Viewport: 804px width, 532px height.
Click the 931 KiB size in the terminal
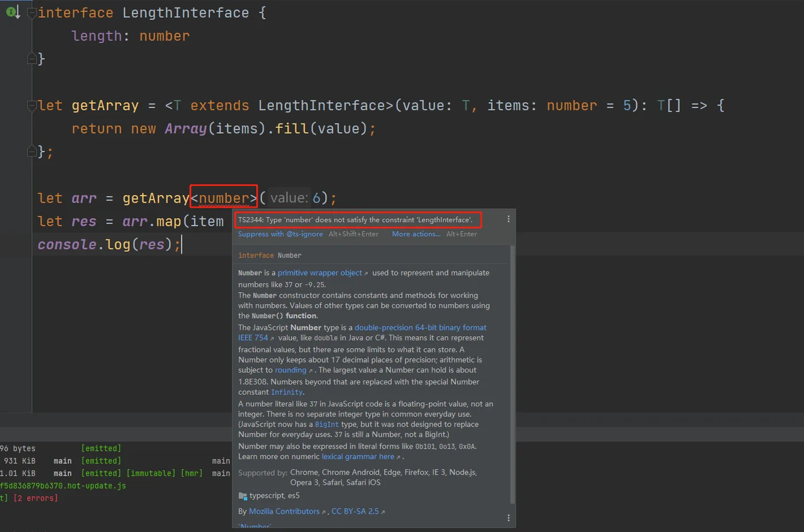point(20,461)
